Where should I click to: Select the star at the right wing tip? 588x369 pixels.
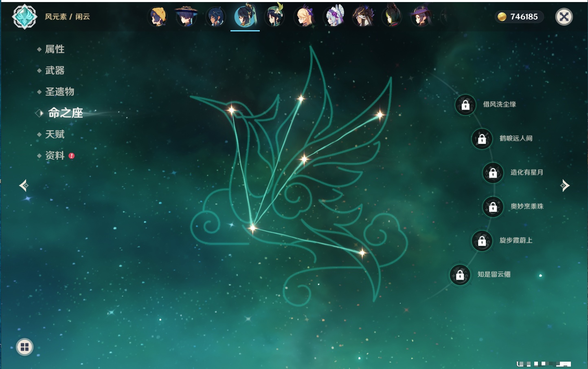tap(380, 115)
